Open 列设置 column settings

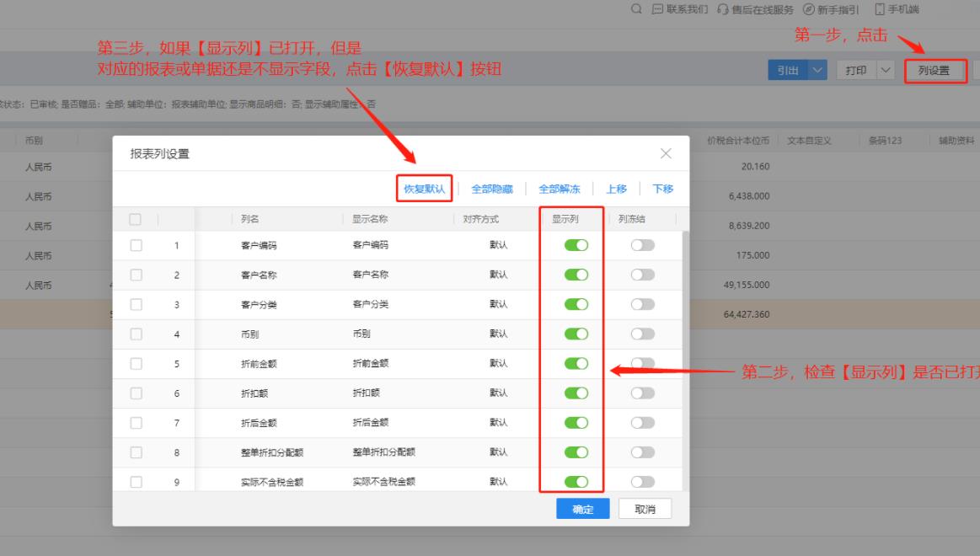point(935,71)
